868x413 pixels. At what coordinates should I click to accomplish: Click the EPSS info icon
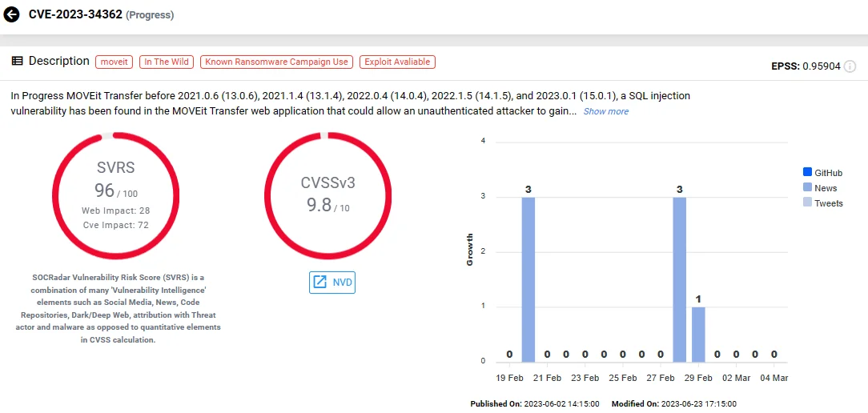click(850, 66)
